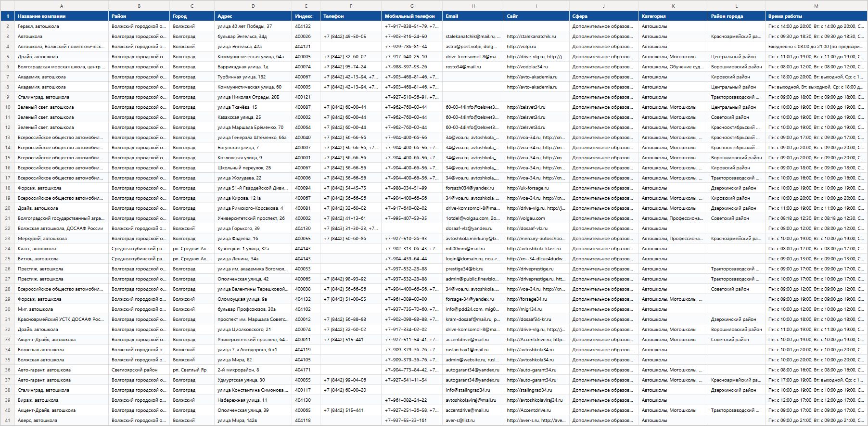The width and height of the screenshot is (868, 434).
Task: Select the 'улица Ткачёва, 15' cell
Action: tap(253, 107)
